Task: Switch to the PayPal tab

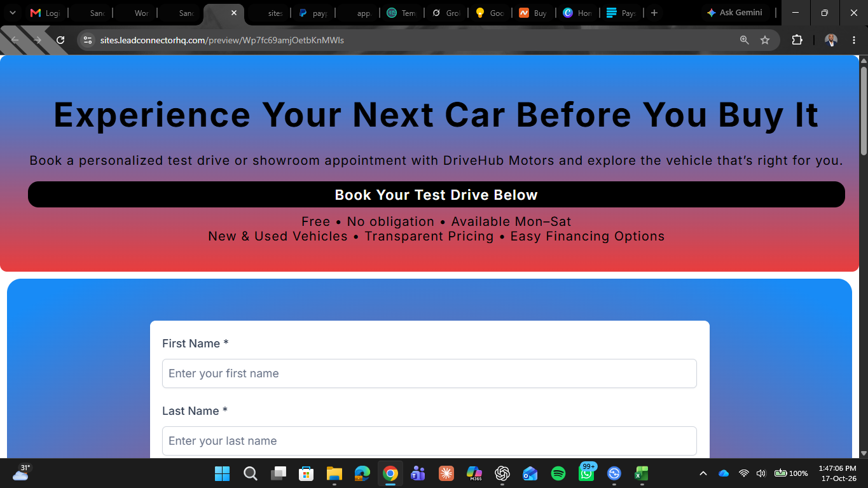Action: [x=313, y=13]
